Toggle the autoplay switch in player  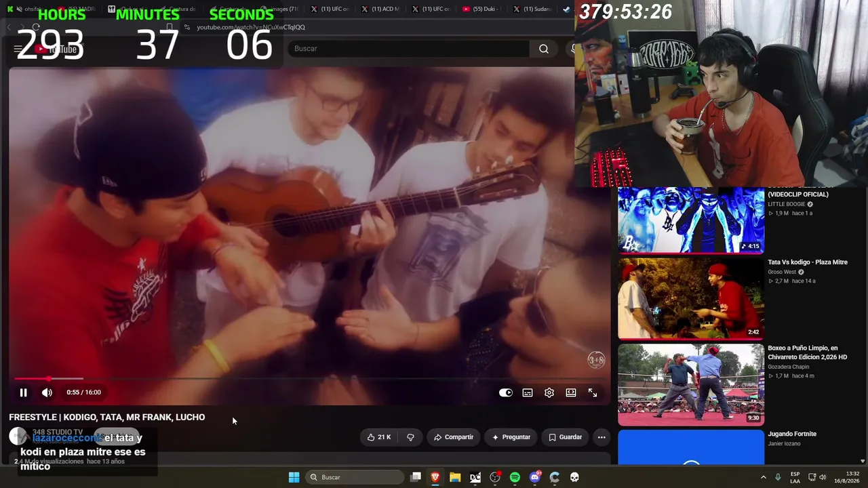click(x=506, y=392)
